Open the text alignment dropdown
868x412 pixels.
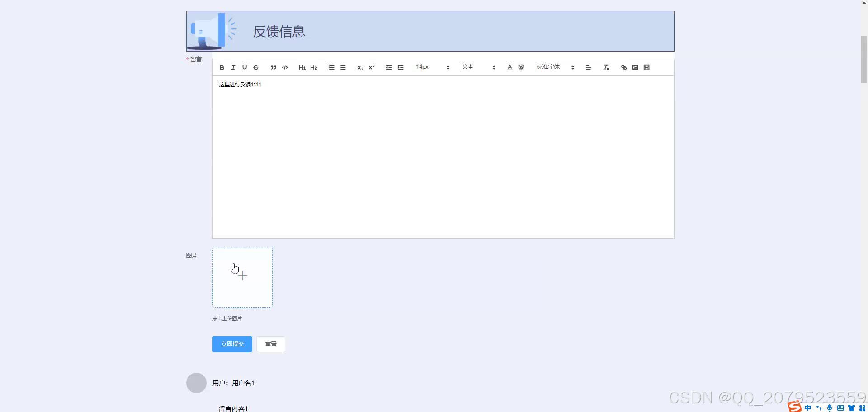[x=588, y=67]
